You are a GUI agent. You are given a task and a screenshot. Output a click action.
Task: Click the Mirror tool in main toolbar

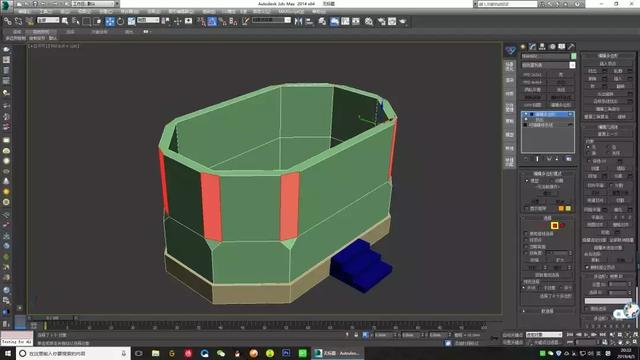(x=298, y=21)
